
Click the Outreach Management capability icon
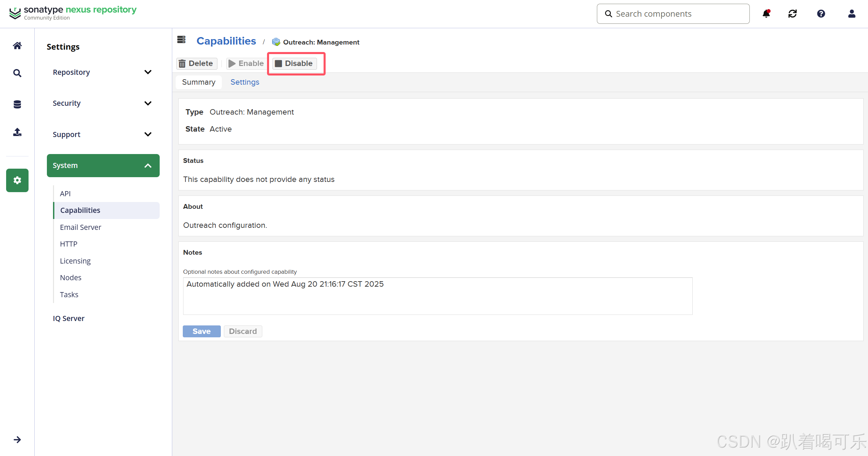click(x=276, y=42)
